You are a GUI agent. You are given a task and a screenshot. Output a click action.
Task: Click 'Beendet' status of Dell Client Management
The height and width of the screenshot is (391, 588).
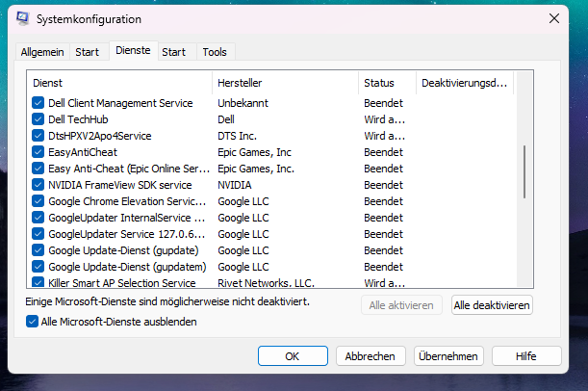(383, 103)
